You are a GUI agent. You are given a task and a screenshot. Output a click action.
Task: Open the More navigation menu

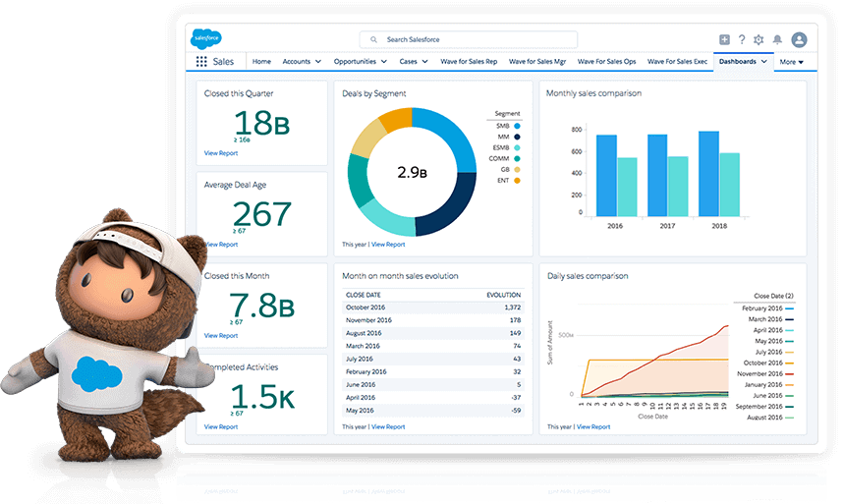[791, 62]
